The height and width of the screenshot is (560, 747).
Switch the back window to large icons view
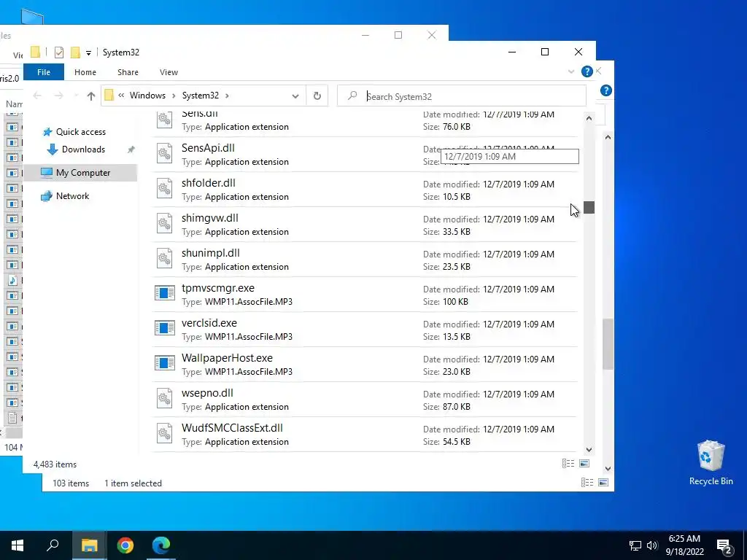[603, 483]
